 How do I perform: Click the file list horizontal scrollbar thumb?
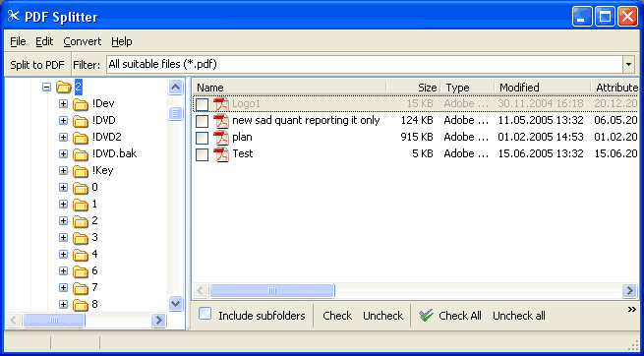coord(272,291)
